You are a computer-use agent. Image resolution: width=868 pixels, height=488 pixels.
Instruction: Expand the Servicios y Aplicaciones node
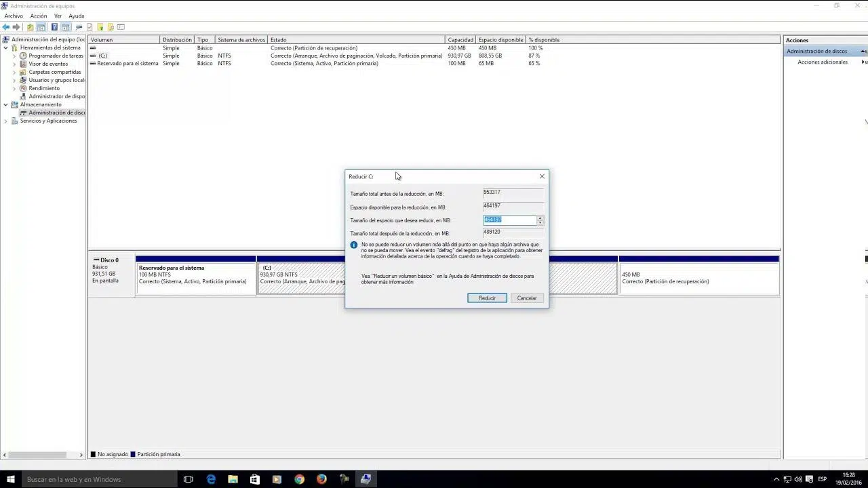coord(6,121)
